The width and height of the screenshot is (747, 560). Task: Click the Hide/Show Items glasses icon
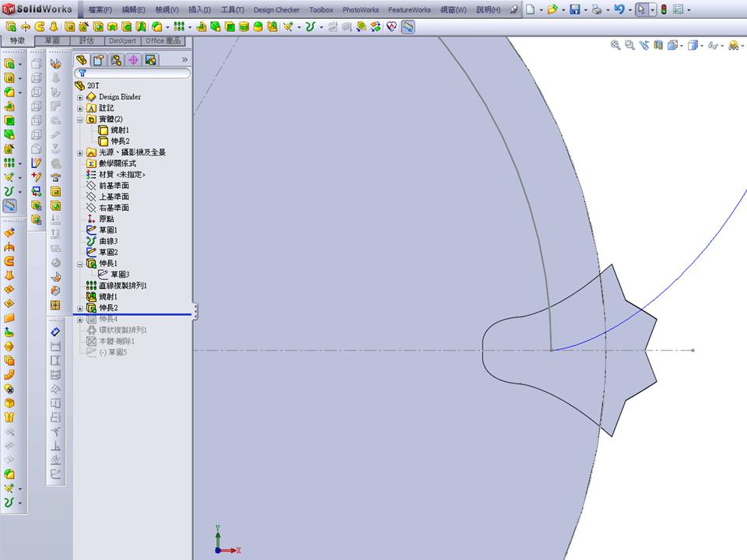click(713, 45)
